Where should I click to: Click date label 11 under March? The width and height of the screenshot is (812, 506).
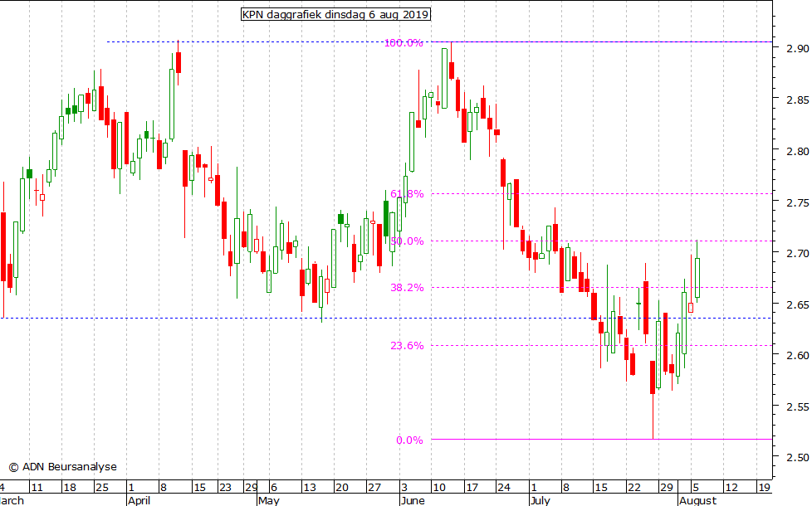click(37, 488)
